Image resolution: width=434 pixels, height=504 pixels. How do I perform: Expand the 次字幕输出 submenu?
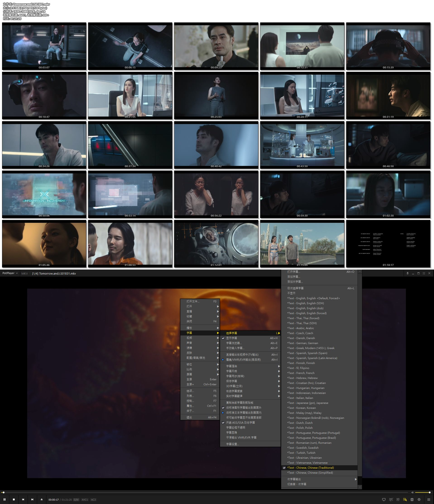pos(319,479)
